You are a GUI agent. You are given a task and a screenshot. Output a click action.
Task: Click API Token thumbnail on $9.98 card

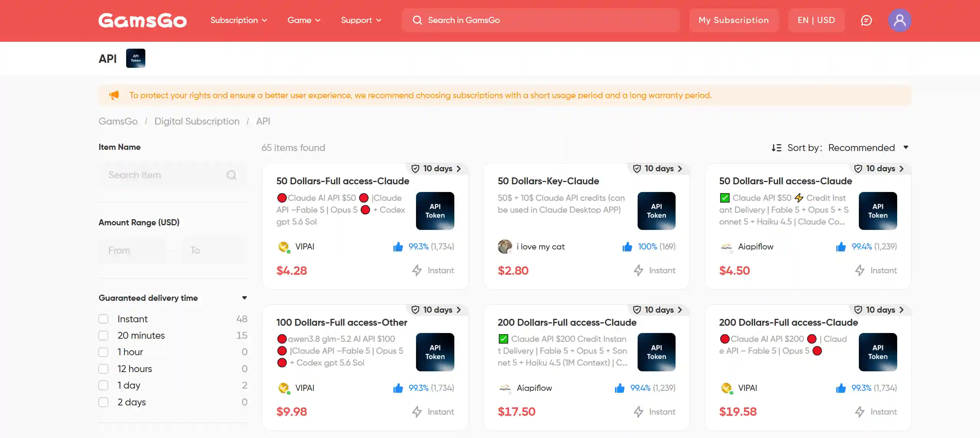(x=435, y=352)
